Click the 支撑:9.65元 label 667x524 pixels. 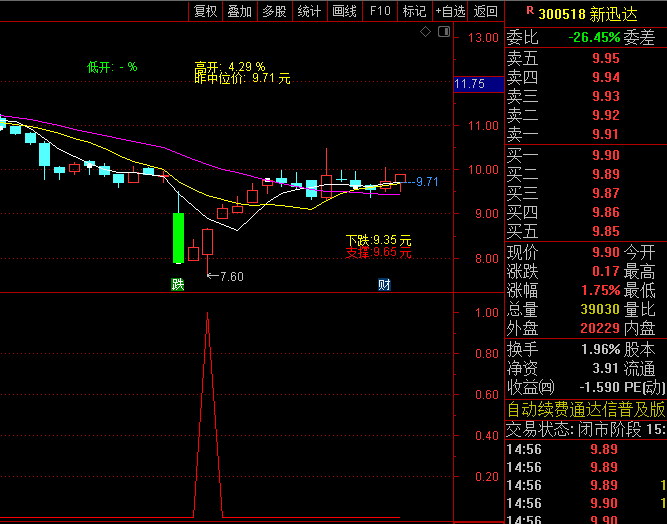point(378,252)
